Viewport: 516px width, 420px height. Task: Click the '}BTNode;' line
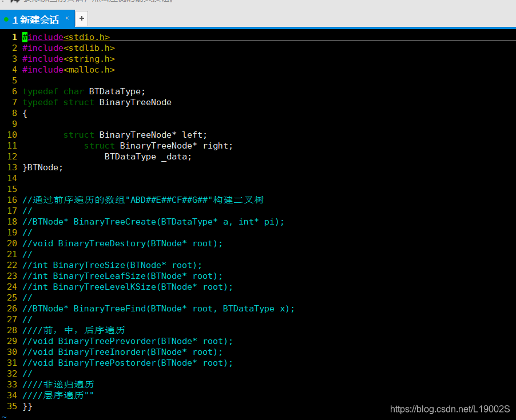coord(42,167)
